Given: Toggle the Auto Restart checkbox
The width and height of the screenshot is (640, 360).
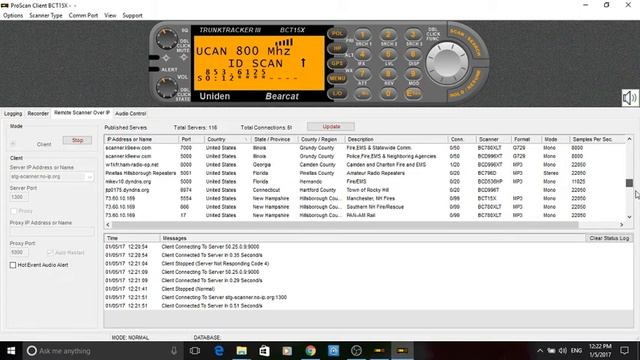Looking at the screenshot, I should [50, 253].
